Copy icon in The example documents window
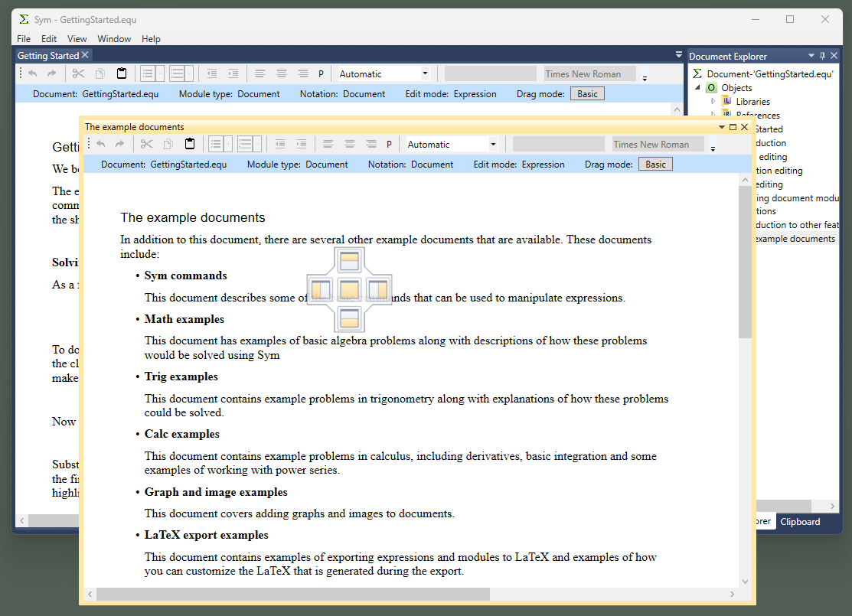Screen dimensions: 852x616 [x=168, y=144]
